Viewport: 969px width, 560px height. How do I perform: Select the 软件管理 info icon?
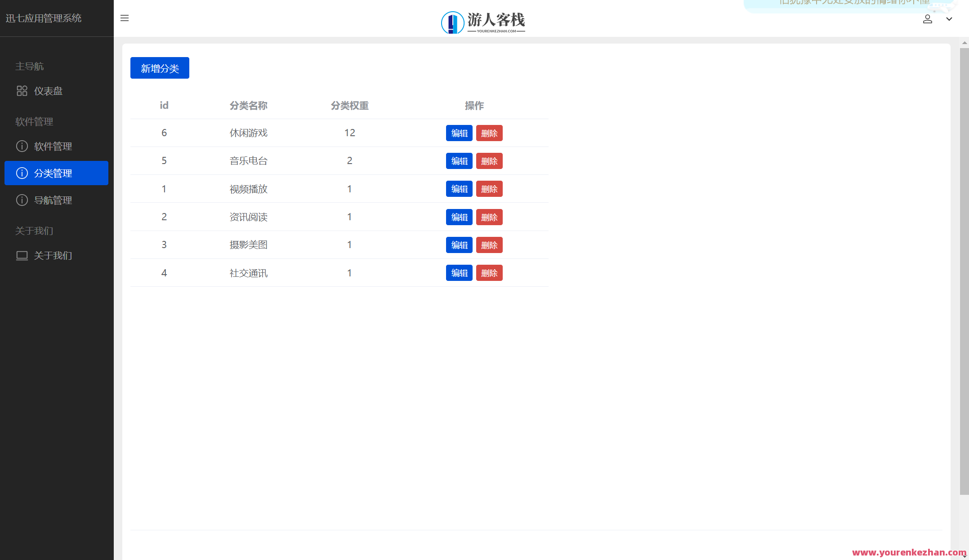pos(22,146)
